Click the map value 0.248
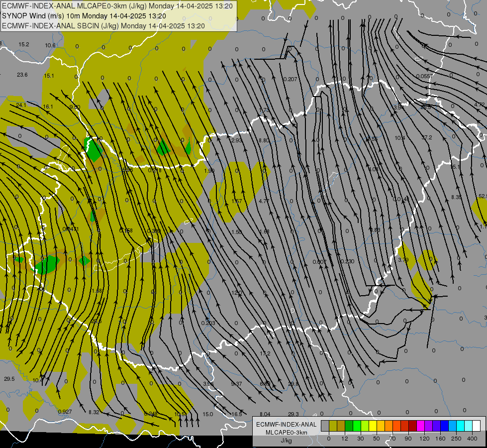 coord(151,414)
